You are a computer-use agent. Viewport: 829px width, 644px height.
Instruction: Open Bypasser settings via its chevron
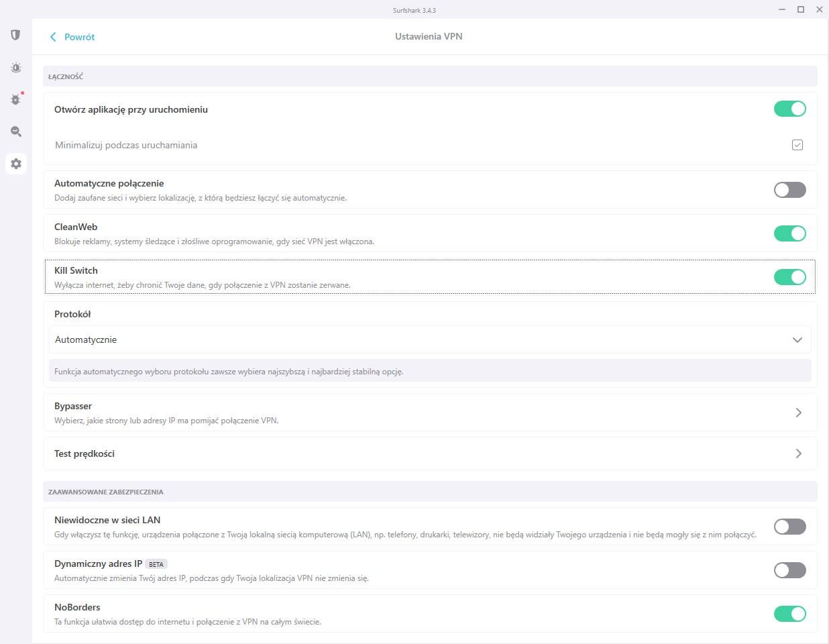point(798,413)
